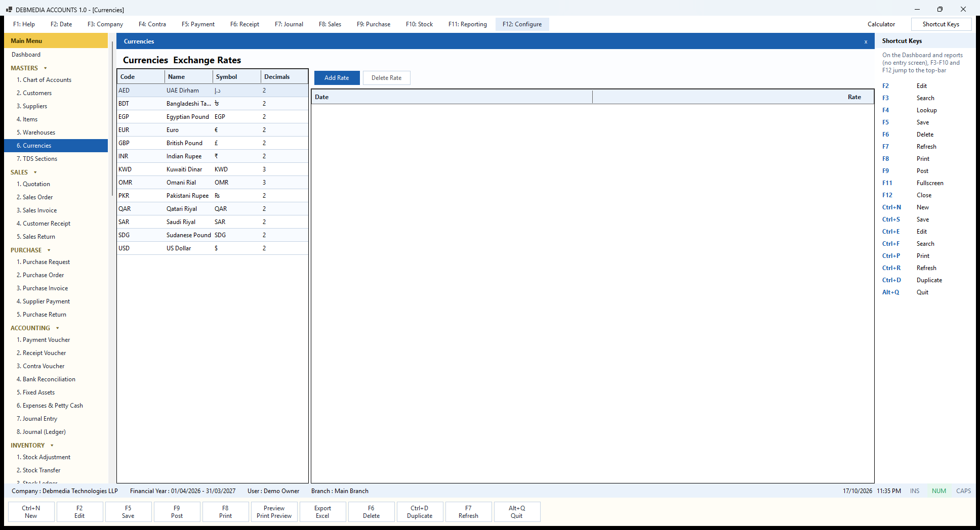Click the Print Preview bottom button

point(274,512)
